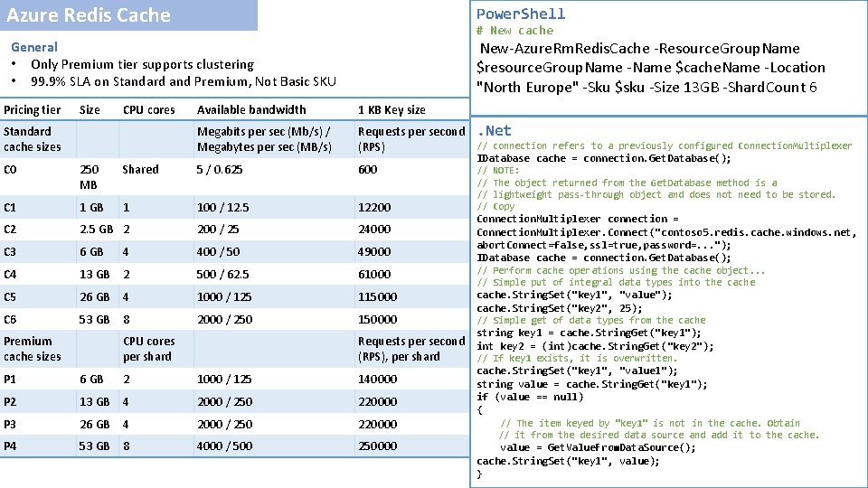Image resolution: width=868 pixels, height=488 pixels.
Task: Click the "500 / 62.5" bandwidth cell
Action: click(223, 275)
